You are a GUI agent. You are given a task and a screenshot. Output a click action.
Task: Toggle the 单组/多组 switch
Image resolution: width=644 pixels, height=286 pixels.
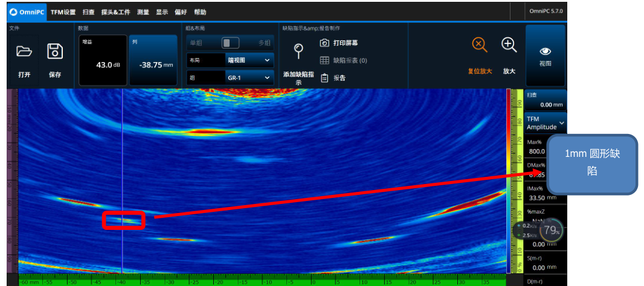point(230,43)
